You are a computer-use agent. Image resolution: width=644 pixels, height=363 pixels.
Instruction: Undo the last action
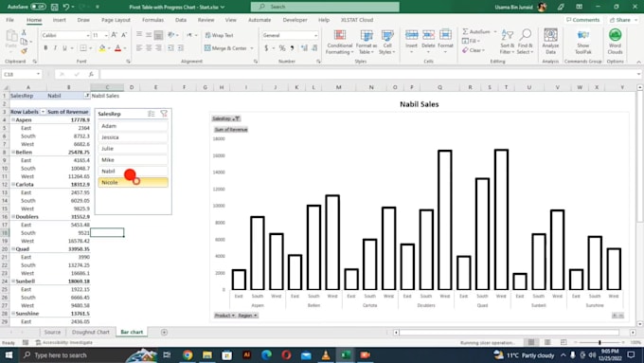tap(66, 7)
